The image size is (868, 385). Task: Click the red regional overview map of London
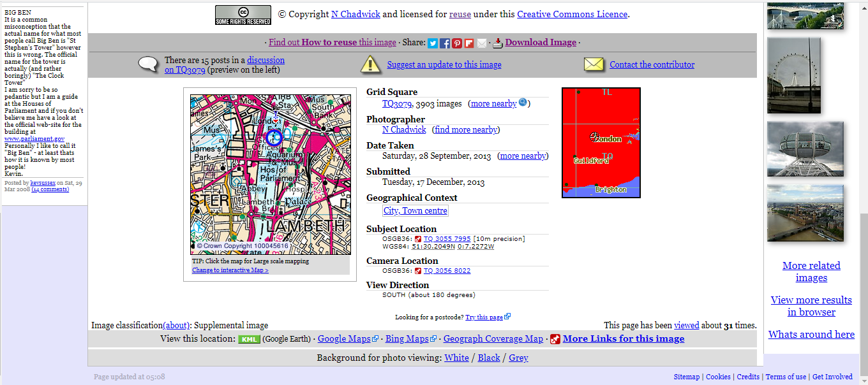point(601,143)
